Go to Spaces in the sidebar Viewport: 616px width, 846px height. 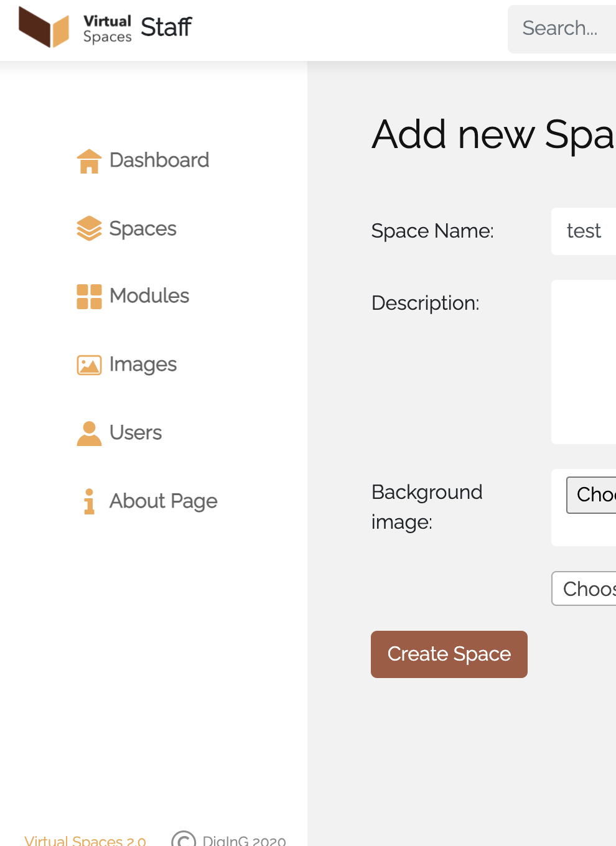click(142, 229)
